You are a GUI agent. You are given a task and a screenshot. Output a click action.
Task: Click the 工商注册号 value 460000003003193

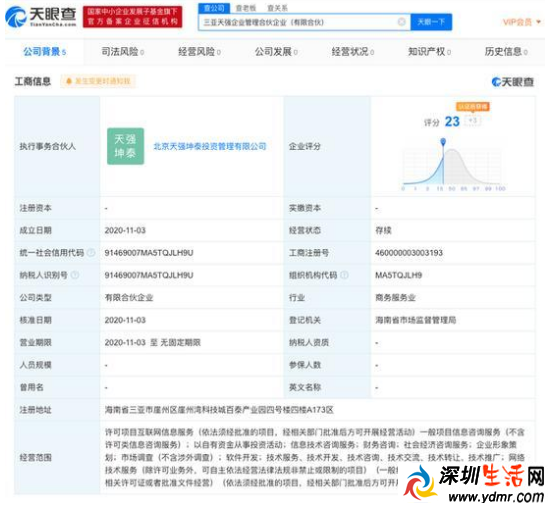pyautogui.click(x=409, y=253)
